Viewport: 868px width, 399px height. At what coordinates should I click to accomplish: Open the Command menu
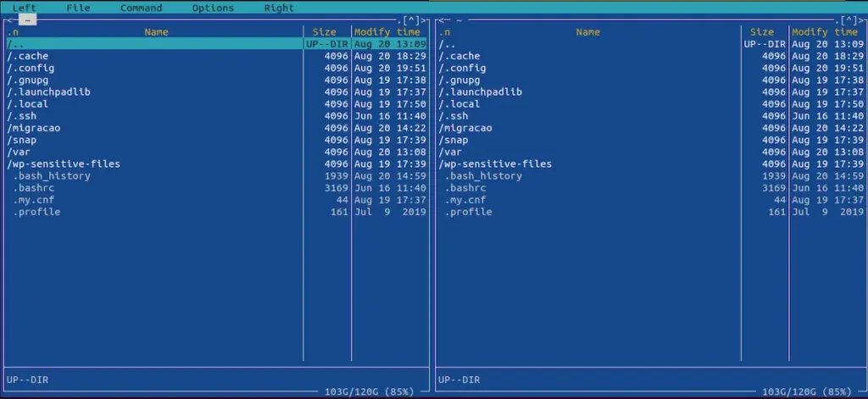[x=142, y=8]
